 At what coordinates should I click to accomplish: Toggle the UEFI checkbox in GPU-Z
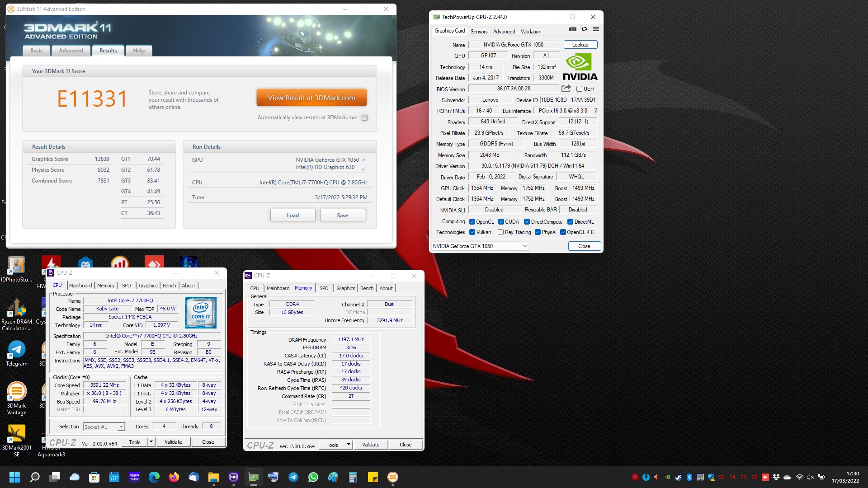[579, 89]
